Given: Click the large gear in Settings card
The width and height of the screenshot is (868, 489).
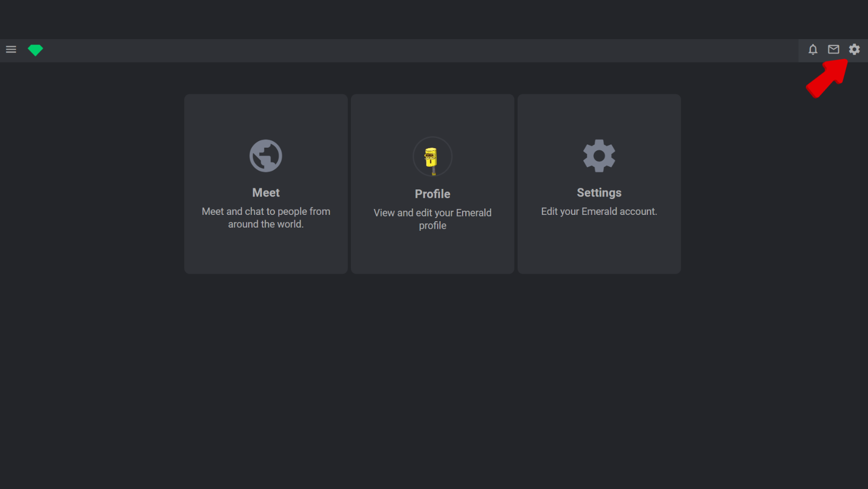Looking at the screenshot, I should click(599, 156).
